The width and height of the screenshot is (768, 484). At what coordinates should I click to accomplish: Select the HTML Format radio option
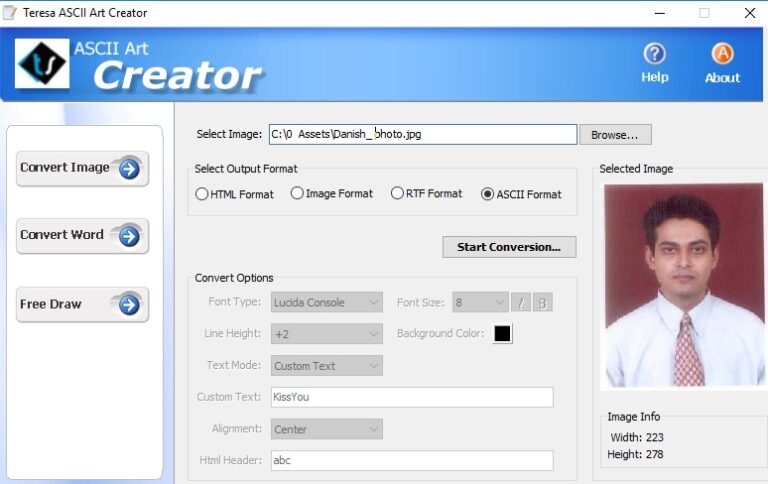(202, 194)
